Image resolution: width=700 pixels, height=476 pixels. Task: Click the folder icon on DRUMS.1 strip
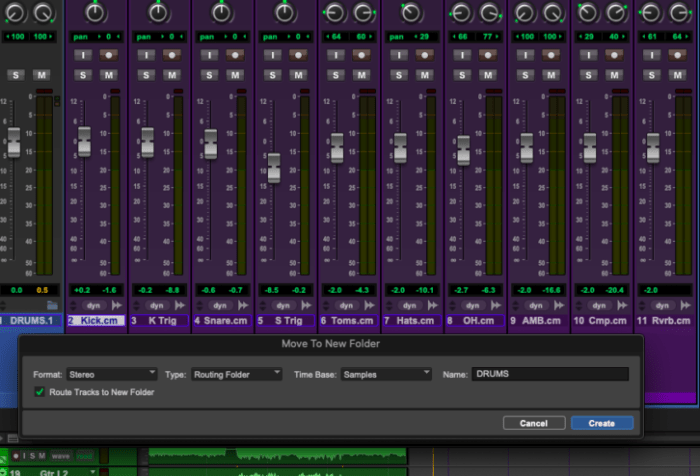(52, 305)
